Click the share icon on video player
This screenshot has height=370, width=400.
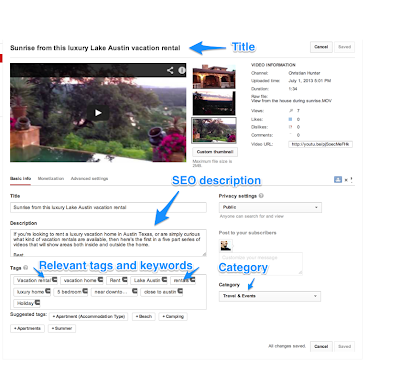[x=170, y=70]
